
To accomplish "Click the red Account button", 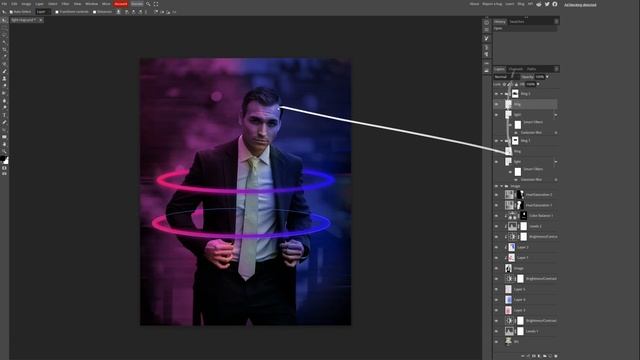I will [121, 4].
